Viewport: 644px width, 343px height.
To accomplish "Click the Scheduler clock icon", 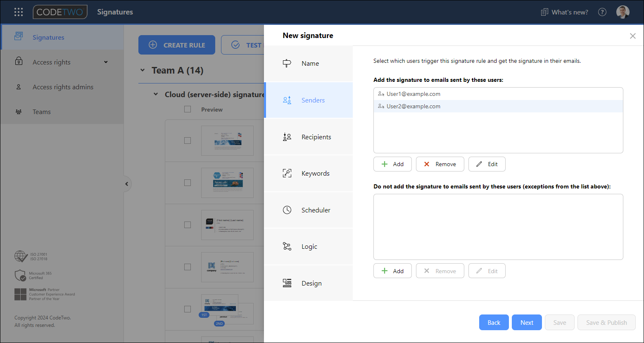I will (x=287, y=210).
